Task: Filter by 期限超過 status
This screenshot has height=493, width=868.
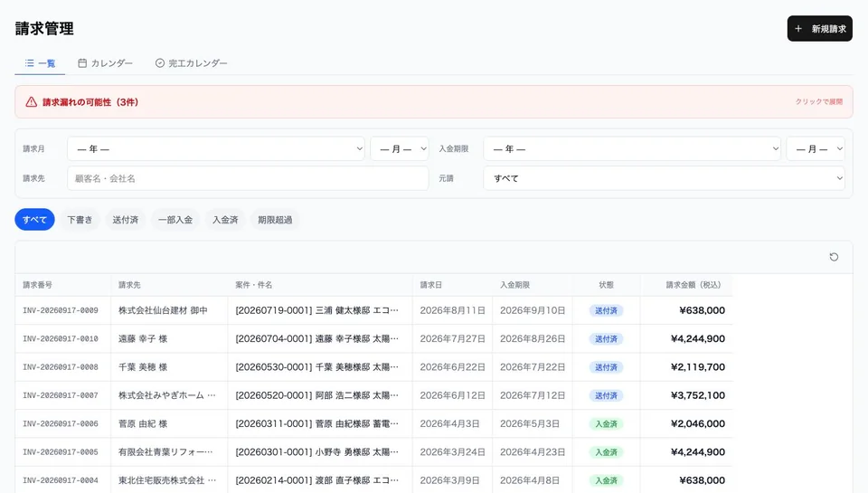Action: 275,219
